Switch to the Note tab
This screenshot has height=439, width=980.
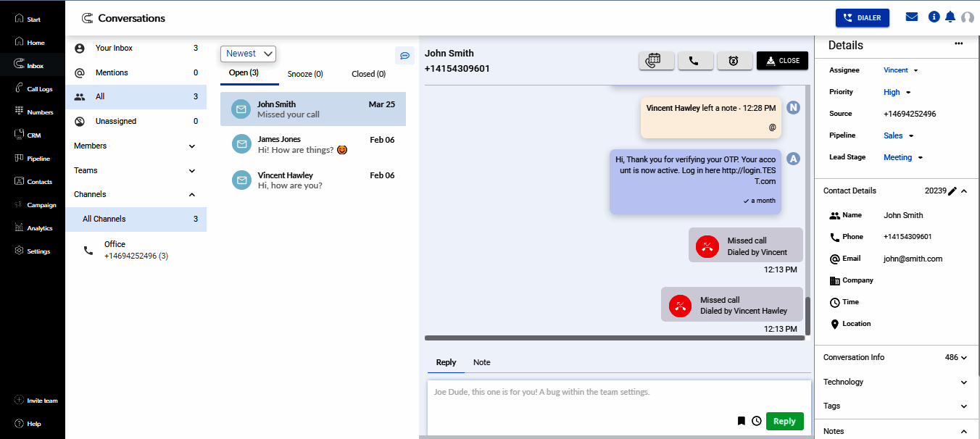[481, 362]
